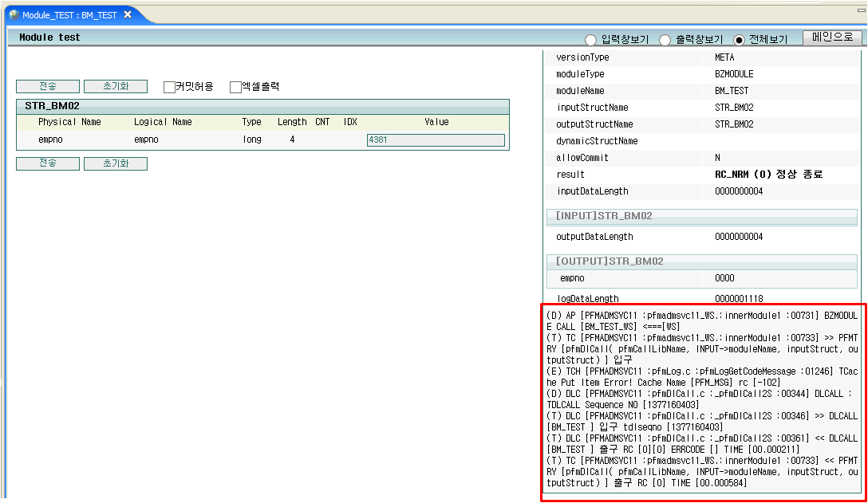Select the 입력창보기 radio button
868x503 pixels.
coord(590,38)
